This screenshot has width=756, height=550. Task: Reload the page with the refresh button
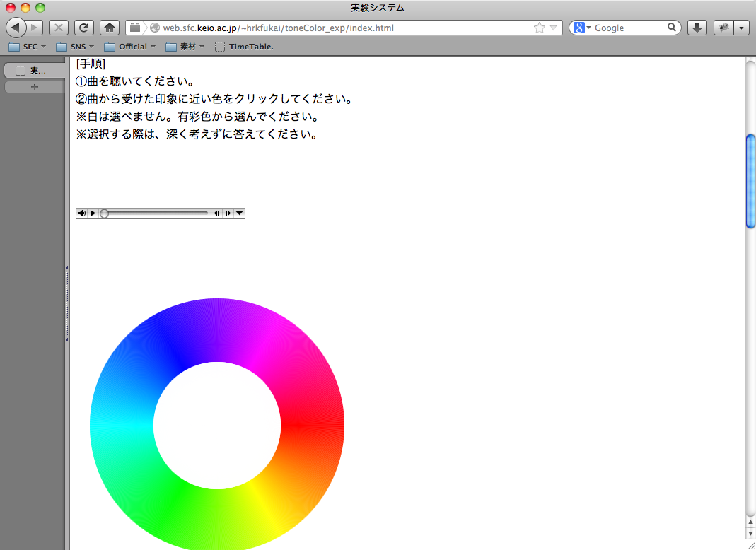(x=84, y=28)
